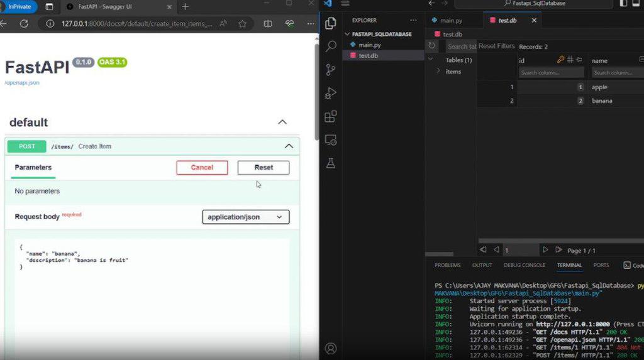The width and height of the screenshot is (644, 360).
Task: Open the Accounts icon in activity bar
Action: (x=331, y=349)
